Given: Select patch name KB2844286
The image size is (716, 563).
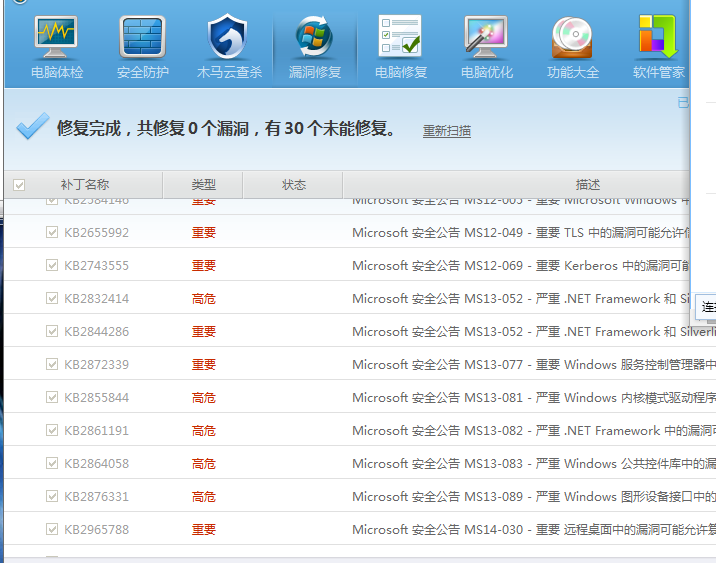Looking at the screenshot, I should [96, 331].
